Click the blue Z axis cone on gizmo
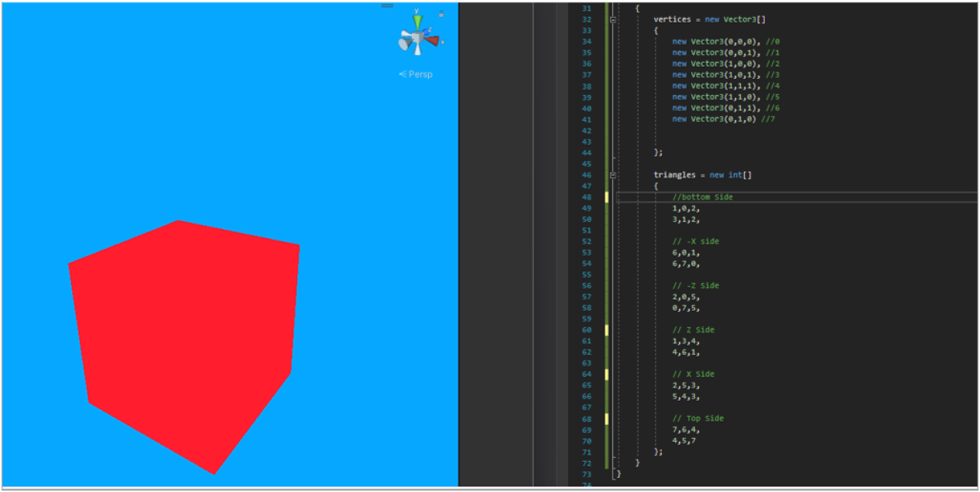The width and height of the screenshot is (980, 492). (427, 32)
